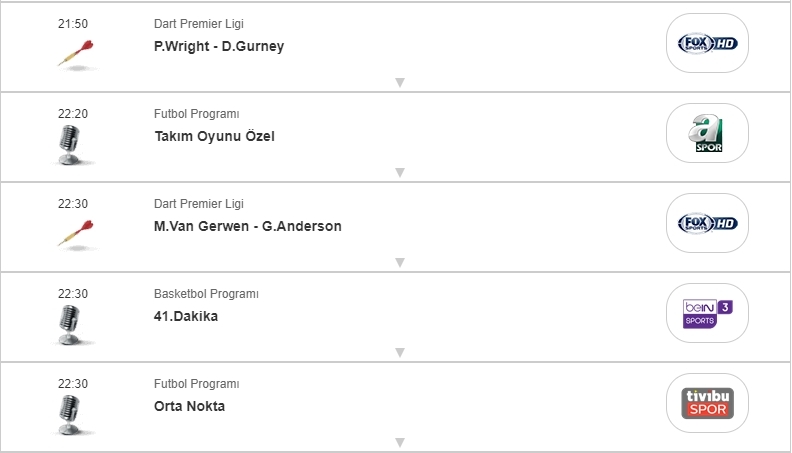Select the Orta Nokta program title
Screen dimensions: 792x453
(x=189, y=407)
